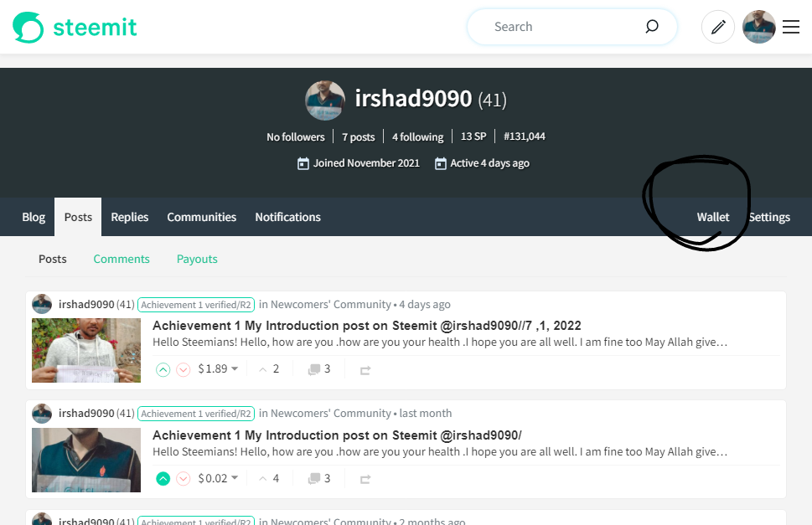Focus the Search input field
The height and width of the screenshot is (525, 812).
(x=565, y=27)
